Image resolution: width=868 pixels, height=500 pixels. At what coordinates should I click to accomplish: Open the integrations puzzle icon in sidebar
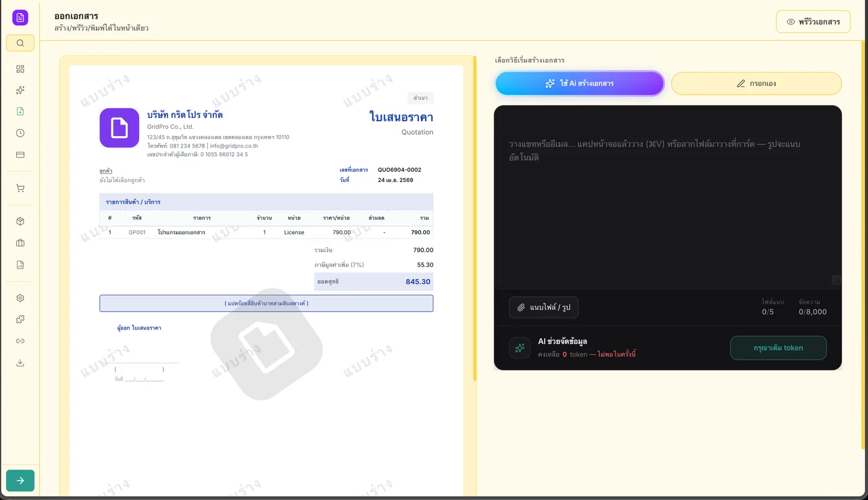pyautogui.click(x=20, y=319)
